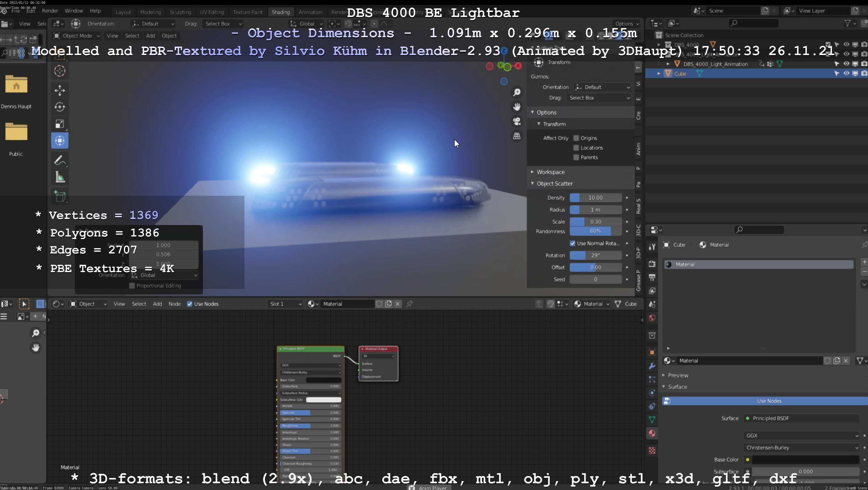Open the sidebar Drag Select Box dropdown
The height and width of the screenshot is (490, 868).
tap(599, 98)
